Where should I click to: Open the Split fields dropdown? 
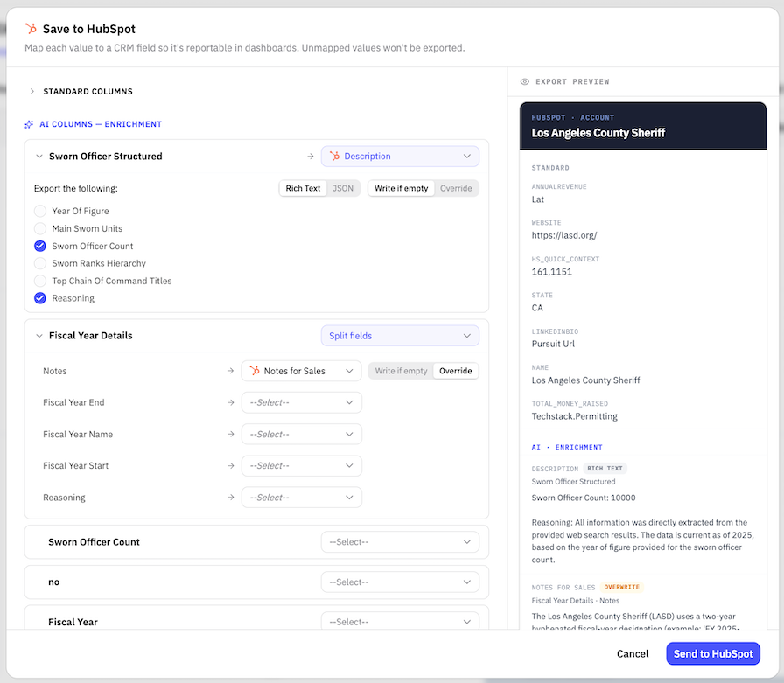pos(400,336)
